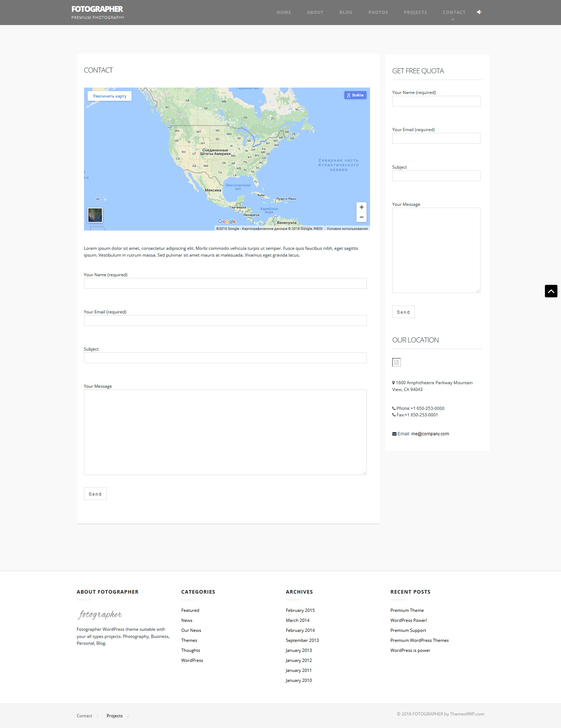Open the January 2011 archive
Image resolution: width=561 pixels, height=728 pixels.
pos(299,670)
